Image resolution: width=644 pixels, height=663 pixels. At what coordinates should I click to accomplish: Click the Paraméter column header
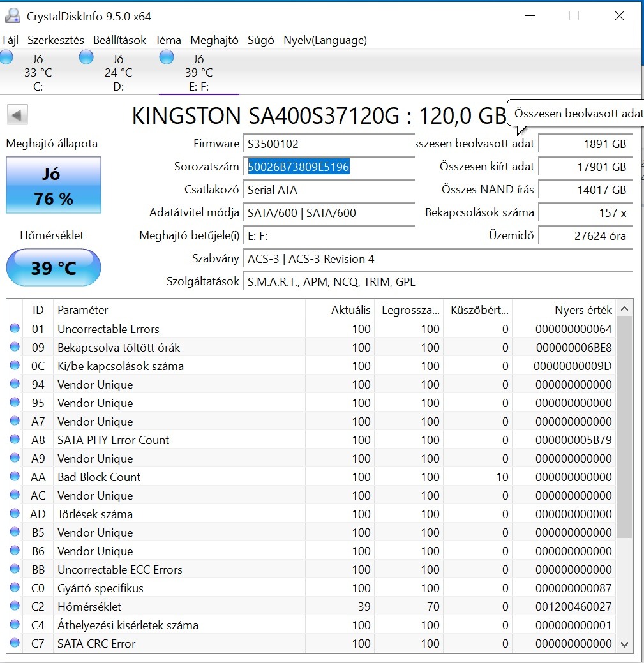pyautogui.click(x=179, y=310)
